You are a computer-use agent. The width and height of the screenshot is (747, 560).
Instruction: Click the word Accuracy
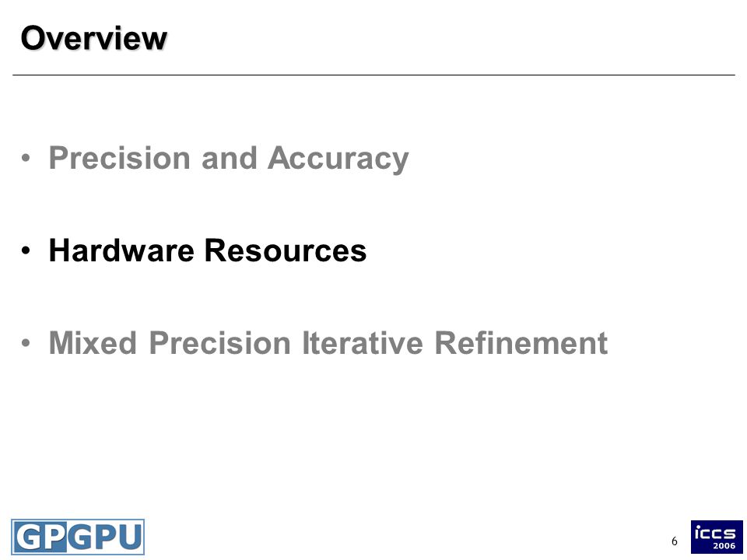click(x=338, y=159)
